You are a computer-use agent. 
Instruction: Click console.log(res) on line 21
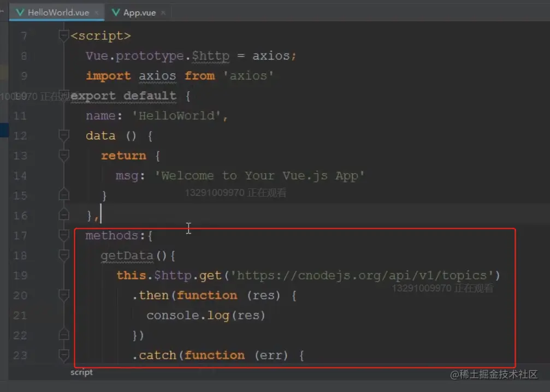pyautogui.click(x=205, y=316)
